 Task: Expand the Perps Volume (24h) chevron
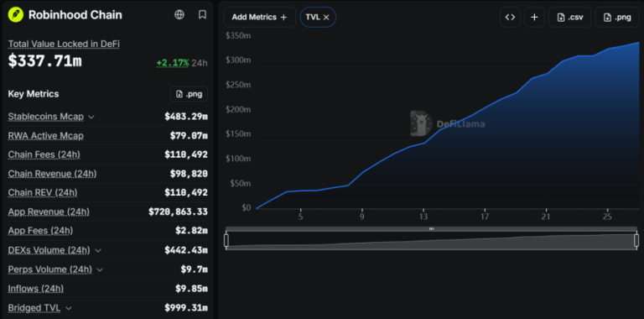point(100,269)
